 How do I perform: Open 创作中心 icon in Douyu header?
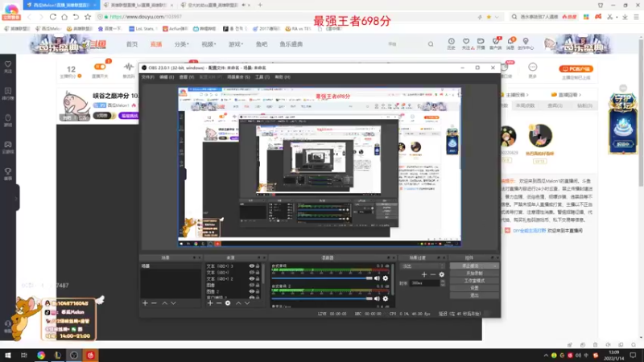pyautogui.click(x=526, y=43)
